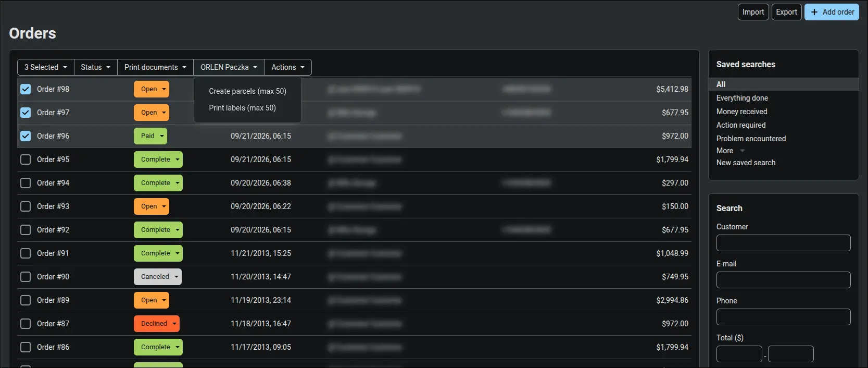Open the Complete status dropdown for Order #94

(x=158, y=183)
